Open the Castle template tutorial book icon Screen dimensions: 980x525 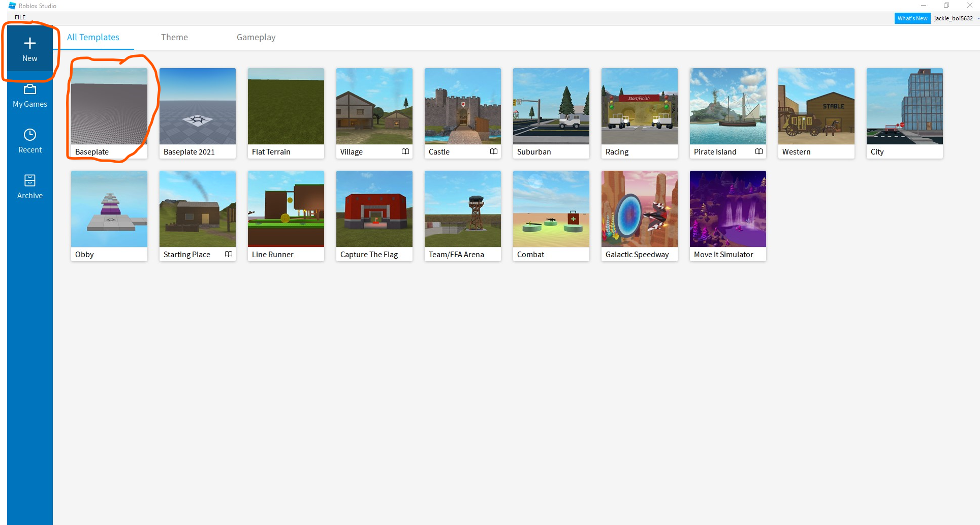point(493,151)
